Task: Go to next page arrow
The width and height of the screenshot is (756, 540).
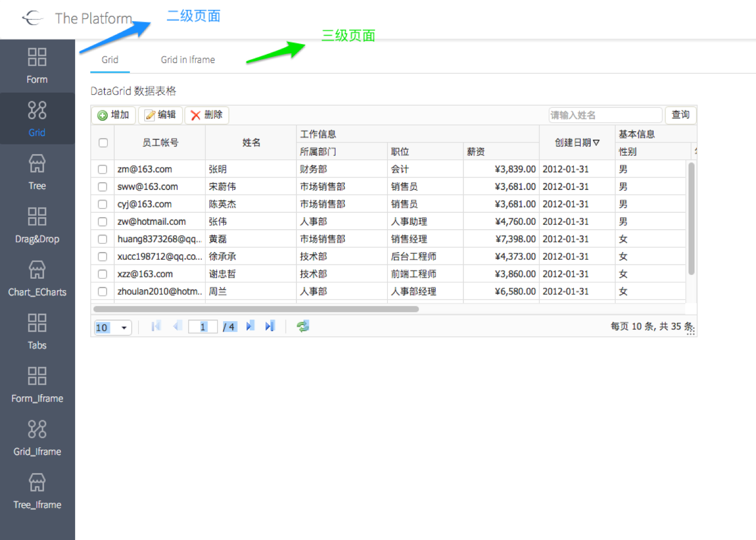Action: (250, 327)
